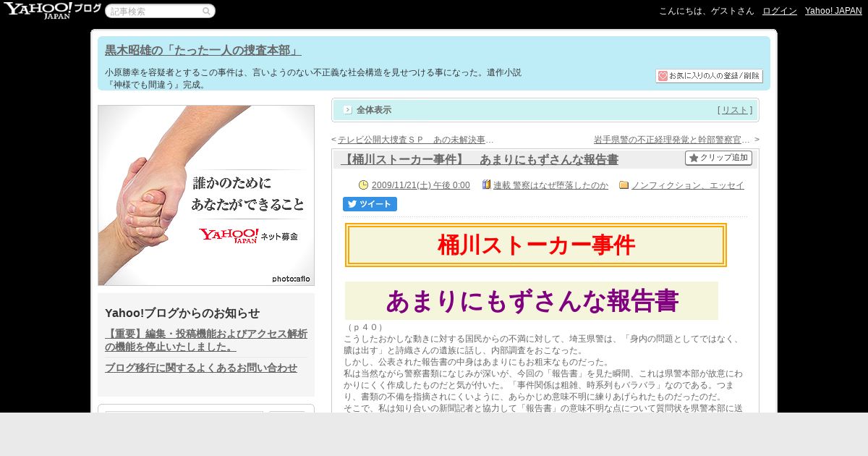Open the 2009/11/21(土) 午後 0:00 date link
The width and height of the screenshot is (868, 456).
[421, 185]
